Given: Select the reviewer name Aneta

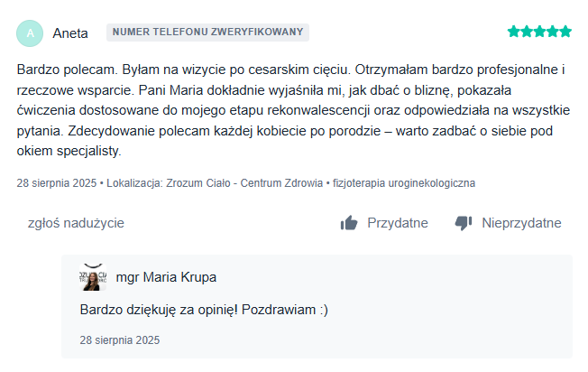Looking at the screenshot, I should 70,33.
